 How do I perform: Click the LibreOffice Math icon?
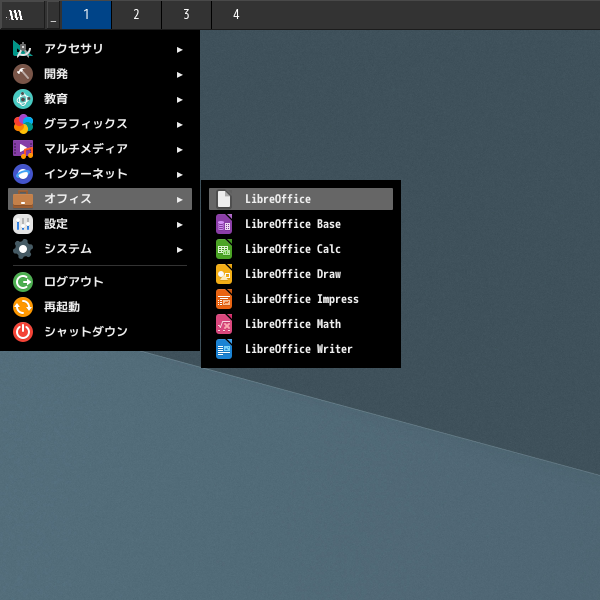[x=224, y=324]
